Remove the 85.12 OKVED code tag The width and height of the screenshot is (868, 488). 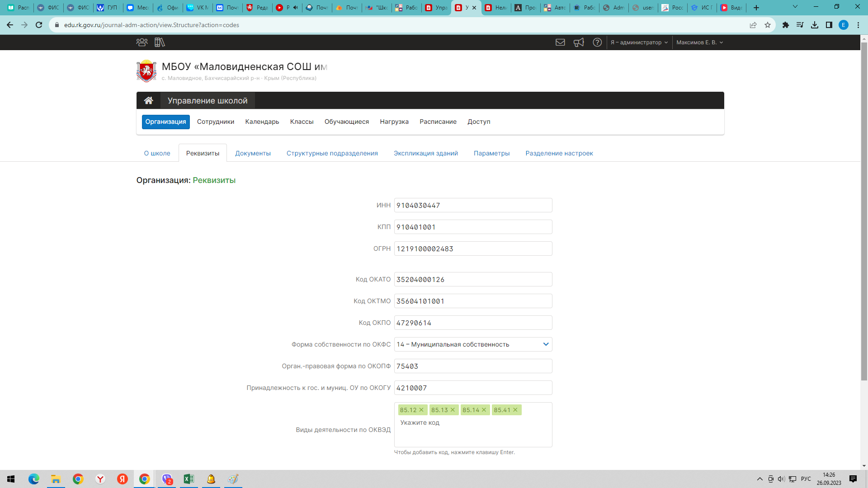tap(421, 410)
